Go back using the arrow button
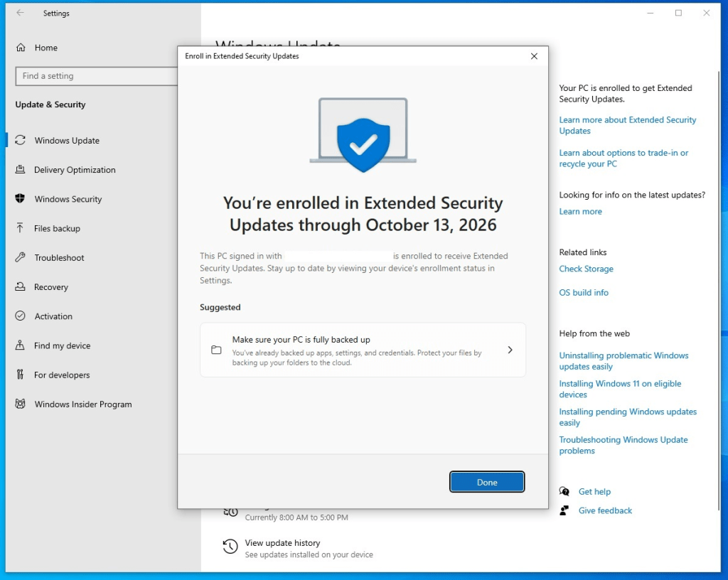728x580 pixels. click(19, 12)
